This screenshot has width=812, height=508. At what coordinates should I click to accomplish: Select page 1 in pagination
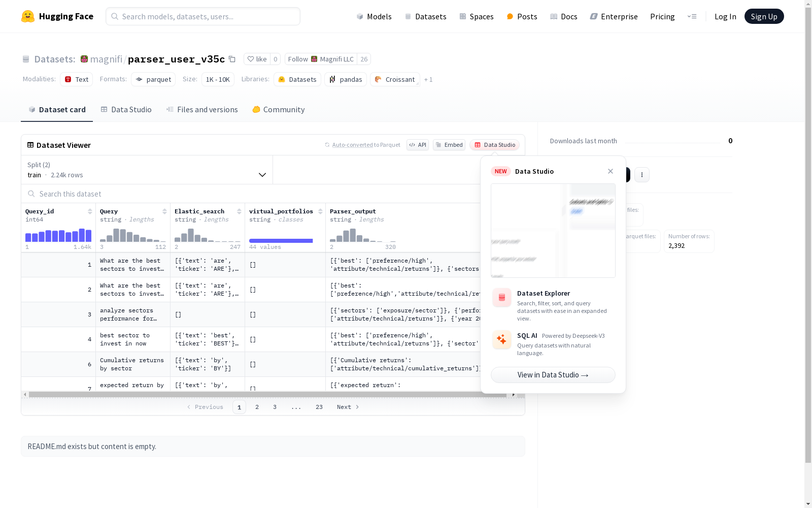[x=239, y=407]
